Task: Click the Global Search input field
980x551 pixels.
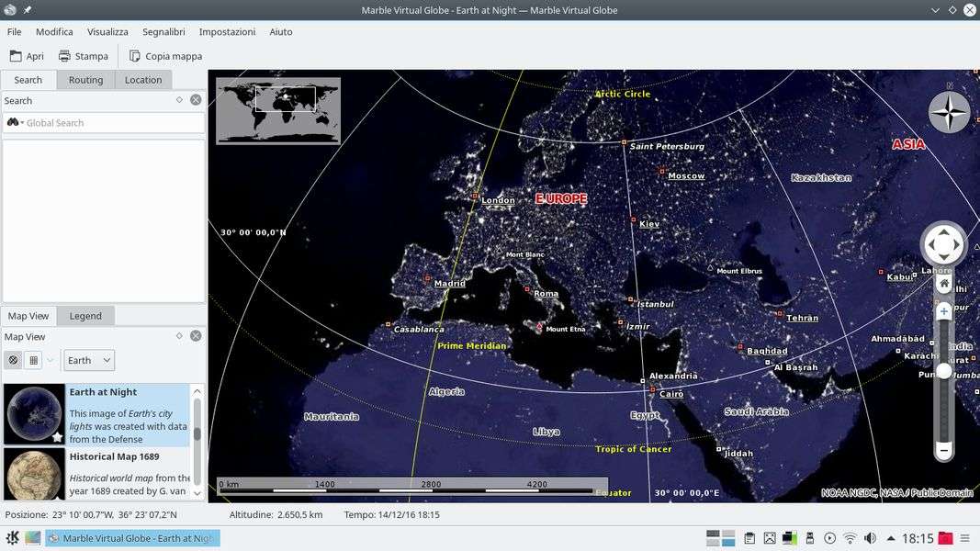Action: coord(110,123)
